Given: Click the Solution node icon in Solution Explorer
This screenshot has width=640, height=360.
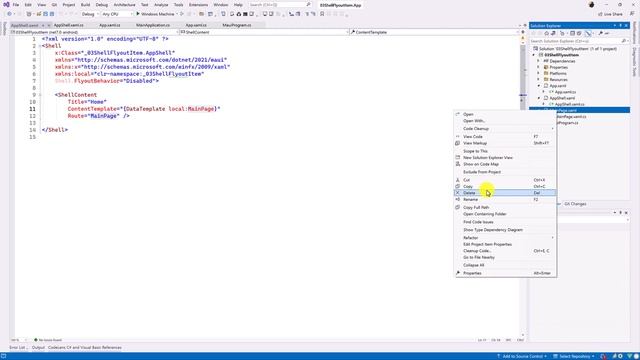Looking at the screenshot, I should coord(536,49).
